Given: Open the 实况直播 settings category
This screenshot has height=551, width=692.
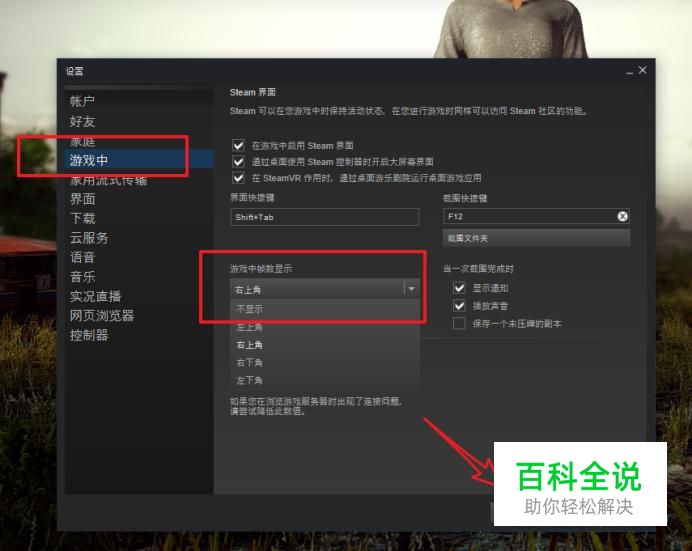Looking at the screenshot, I should coord(95,296).
